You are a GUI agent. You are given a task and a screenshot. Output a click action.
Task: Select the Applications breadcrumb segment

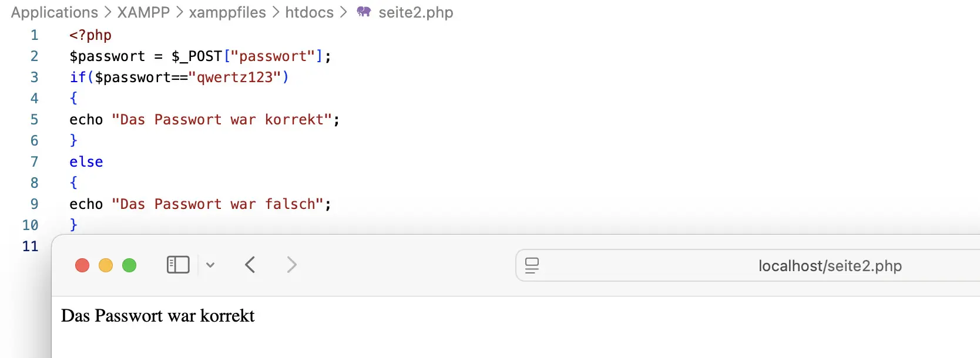(55, 12)
